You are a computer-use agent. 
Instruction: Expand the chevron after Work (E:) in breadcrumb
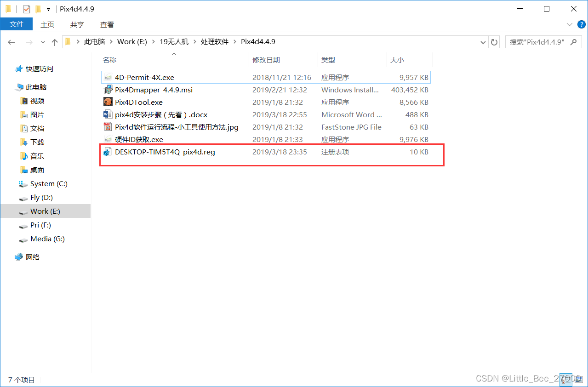coord(153,42)
